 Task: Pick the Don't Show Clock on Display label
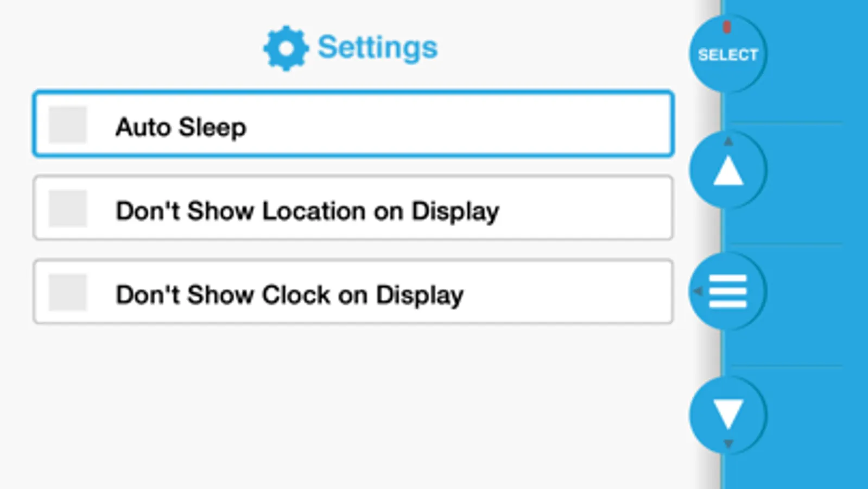pos(289,295)
